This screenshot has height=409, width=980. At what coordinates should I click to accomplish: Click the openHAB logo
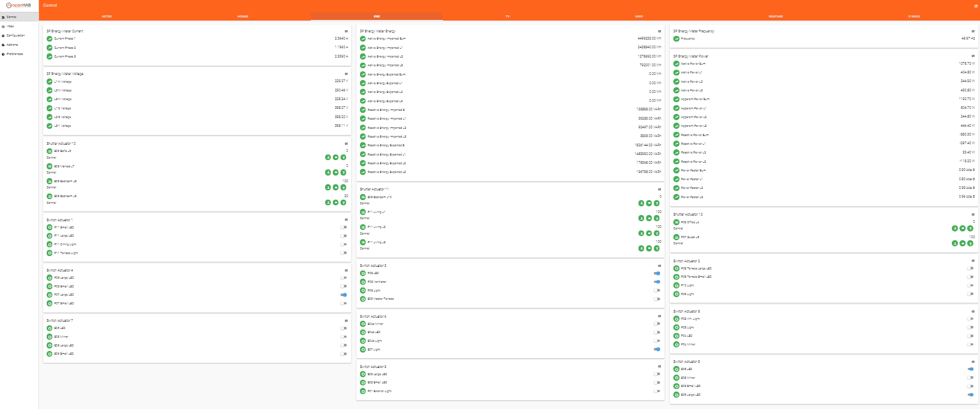click(19, 5)
